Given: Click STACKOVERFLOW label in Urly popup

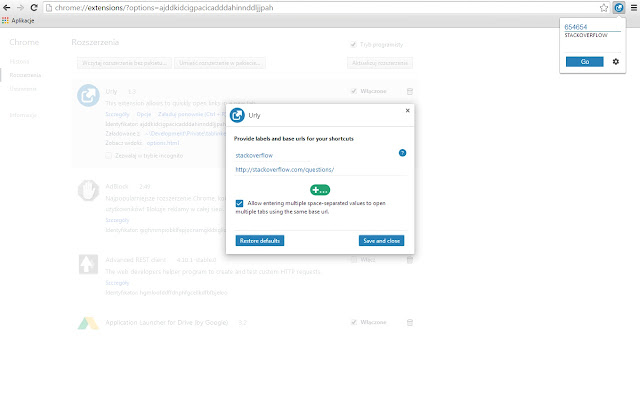Looking at the screenshot, I should (x=586, y=36).
